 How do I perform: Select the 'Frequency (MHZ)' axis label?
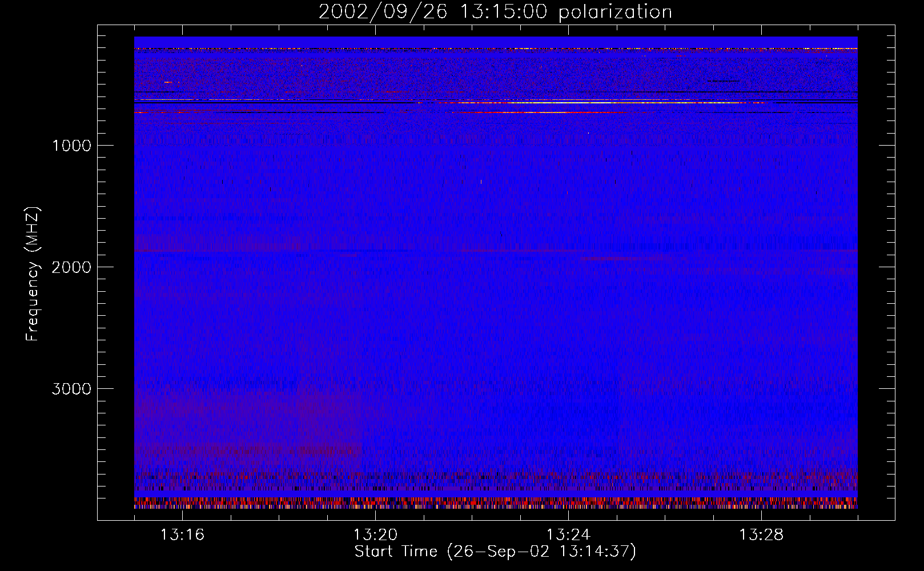coord(33,274)
